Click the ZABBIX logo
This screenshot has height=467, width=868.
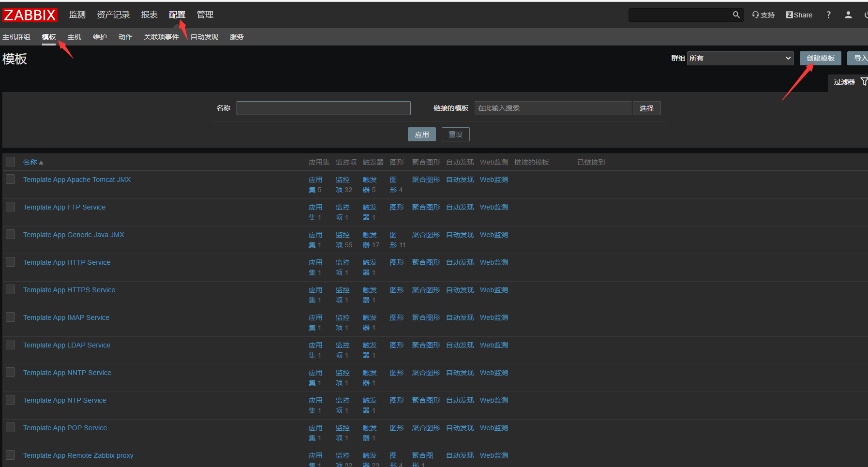point(30,15)
